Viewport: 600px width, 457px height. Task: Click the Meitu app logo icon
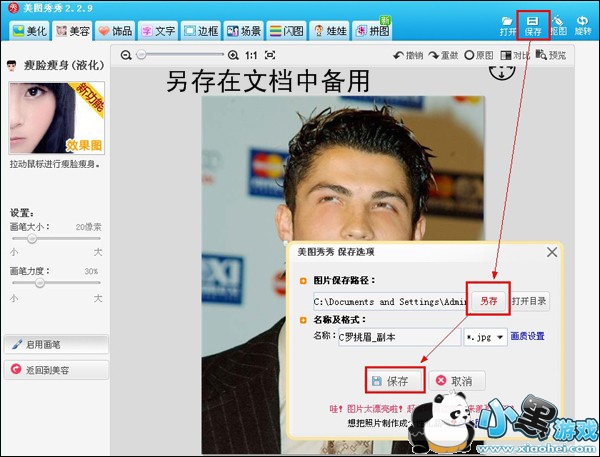coord(13,8)
